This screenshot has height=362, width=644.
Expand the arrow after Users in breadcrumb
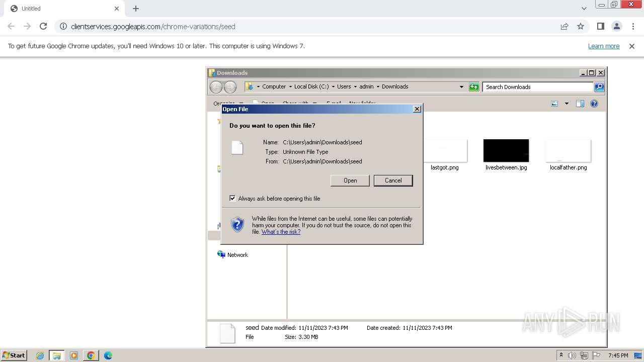[355, 86]
